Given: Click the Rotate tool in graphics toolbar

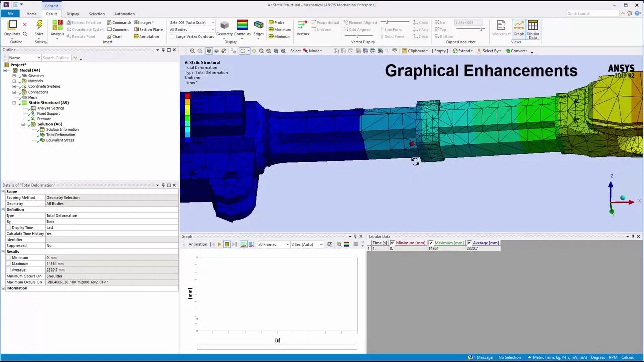Looking at the screenshot, I should click(x=243, y=51).
